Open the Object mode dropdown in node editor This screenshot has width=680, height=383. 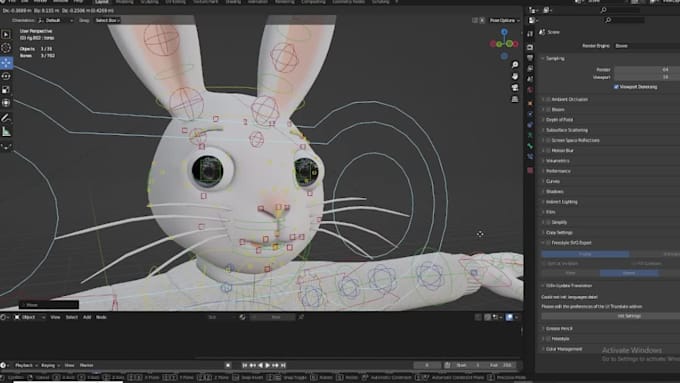pyautogui.click(x=29, y=318)
